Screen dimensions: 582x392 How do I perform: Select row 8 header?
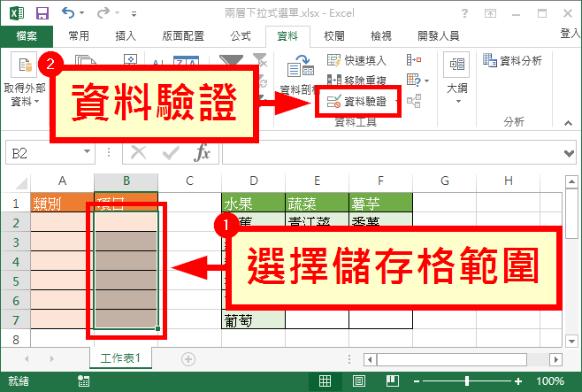point(16,339)
